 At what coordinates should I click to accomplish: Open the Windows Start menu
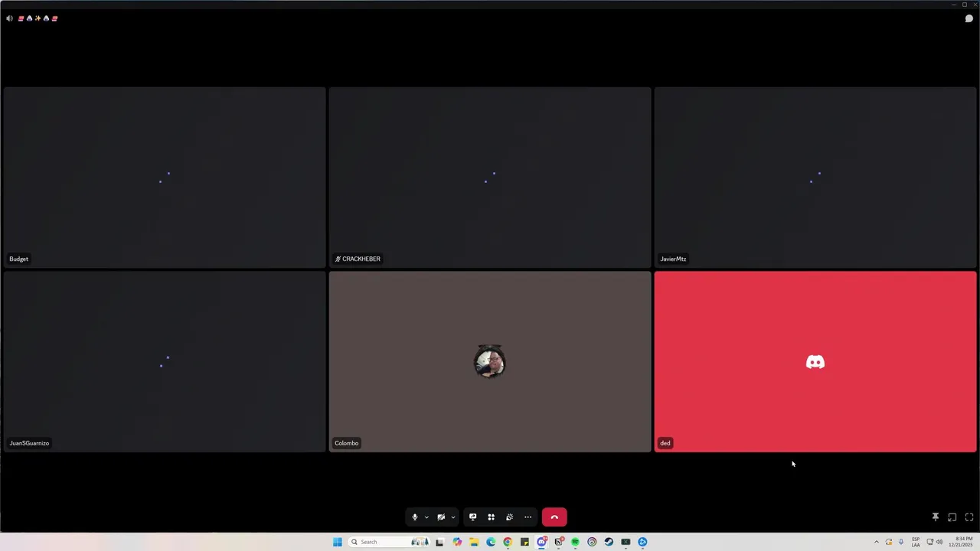coord(337,542)
